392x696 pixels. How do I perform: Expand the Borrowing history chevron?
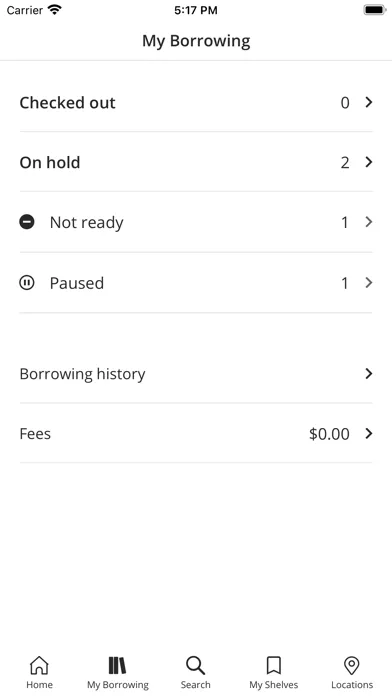coord(368,374)
